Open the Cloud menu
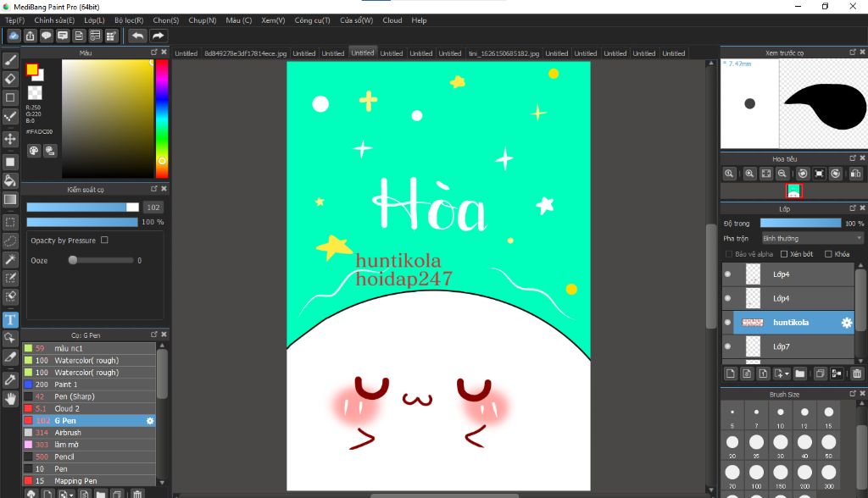Screen dimensions: 868x498 (x=392, y=20)
